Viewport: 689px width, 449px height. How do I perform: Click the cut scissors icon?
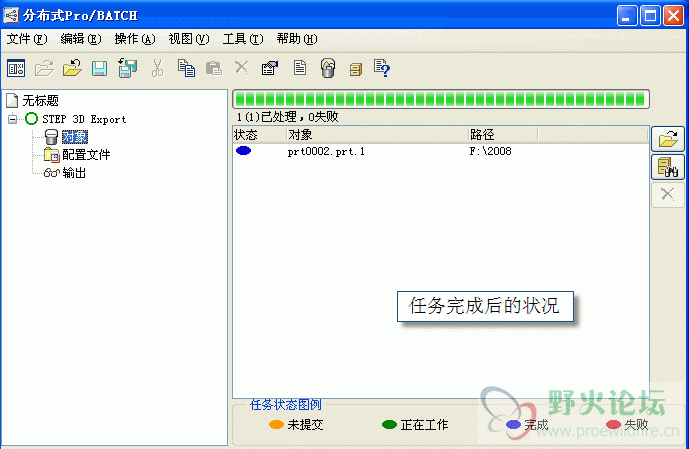point(157,69)
